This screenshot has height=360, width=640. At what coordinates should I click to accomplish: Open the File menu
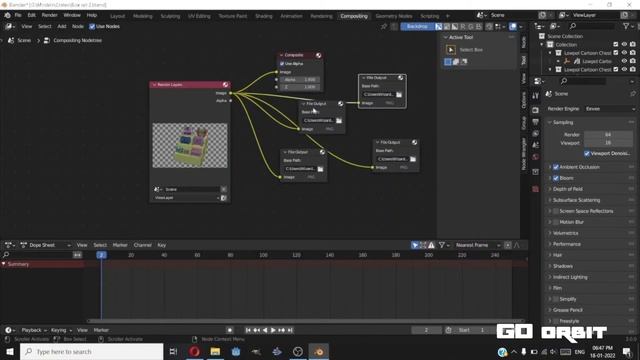[x=18, y=15]
